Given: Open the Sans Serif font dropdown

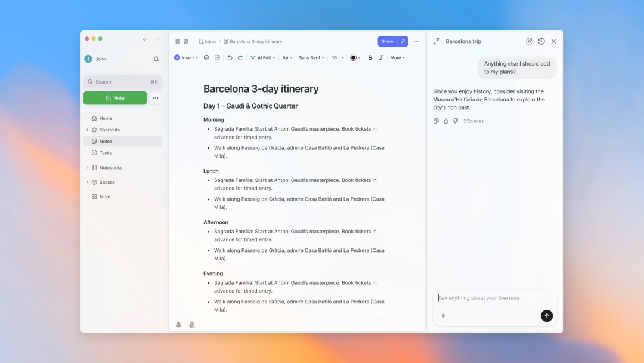Looking at the screenshot, I should tap(311, 58).
